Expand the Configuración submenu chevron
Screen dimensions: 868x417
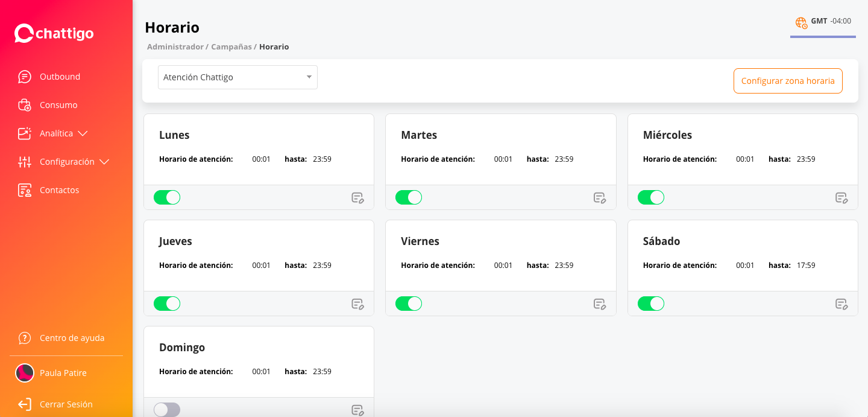104,162
